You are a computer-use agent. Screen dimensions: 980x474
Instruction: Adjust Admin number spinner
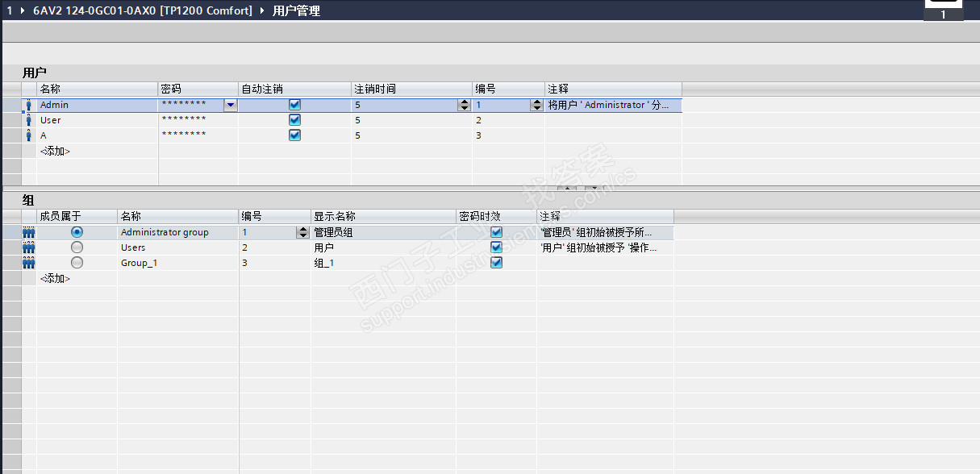(x=536, y=105)
